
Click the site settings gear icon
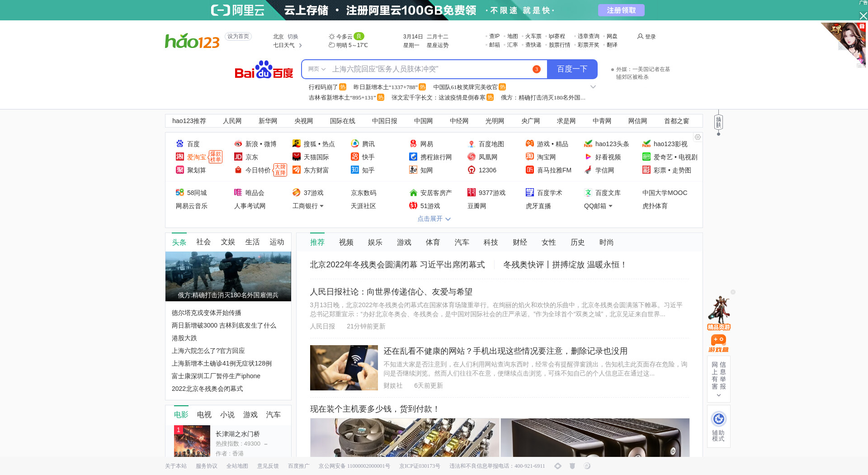pyautogui.click(x=698, y=137)
